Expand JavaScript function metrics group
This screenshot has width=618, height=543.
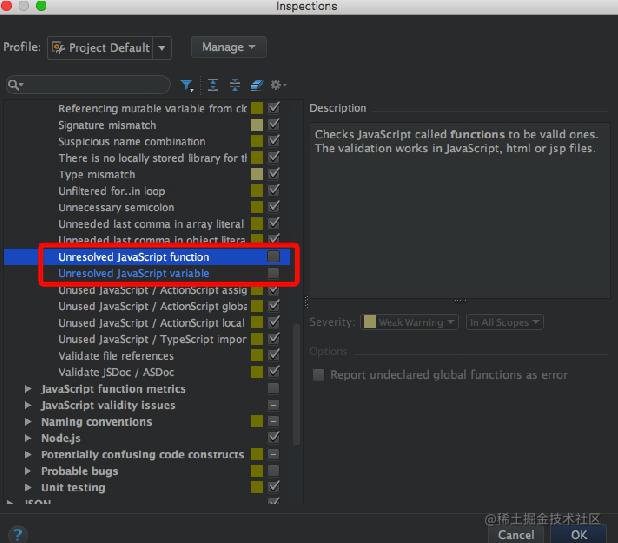click(28, 389)
